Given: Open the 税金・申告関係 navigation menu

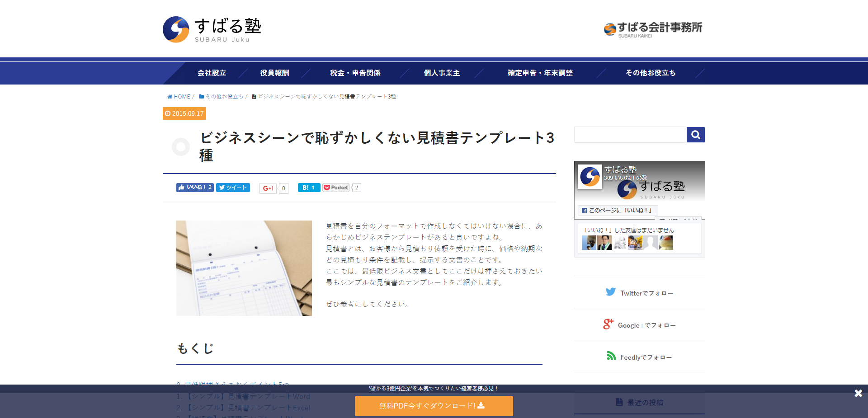Looking at the screenshot, I should point(356,73).
